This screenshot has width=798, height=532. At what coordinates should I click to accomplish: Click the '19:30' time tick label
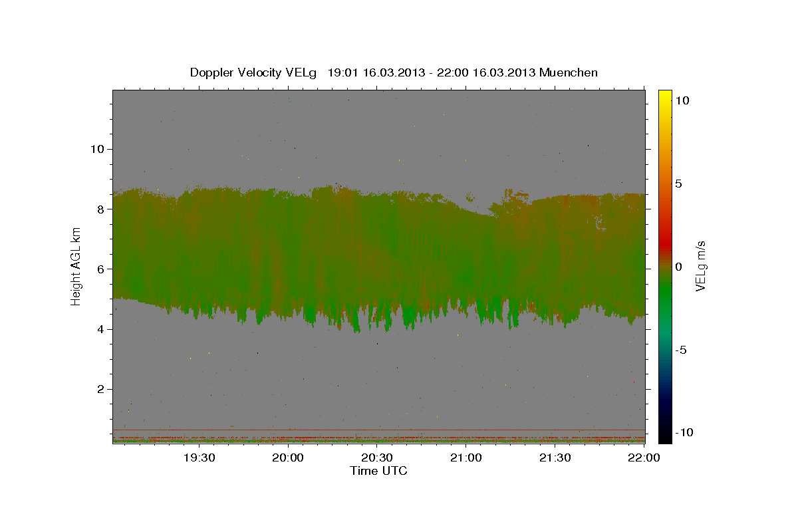point(199,458)
